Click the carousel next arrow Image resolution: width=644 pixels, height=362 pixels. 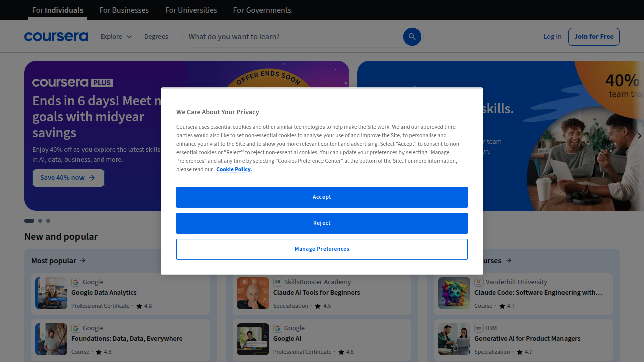click(x=639, y=136)
